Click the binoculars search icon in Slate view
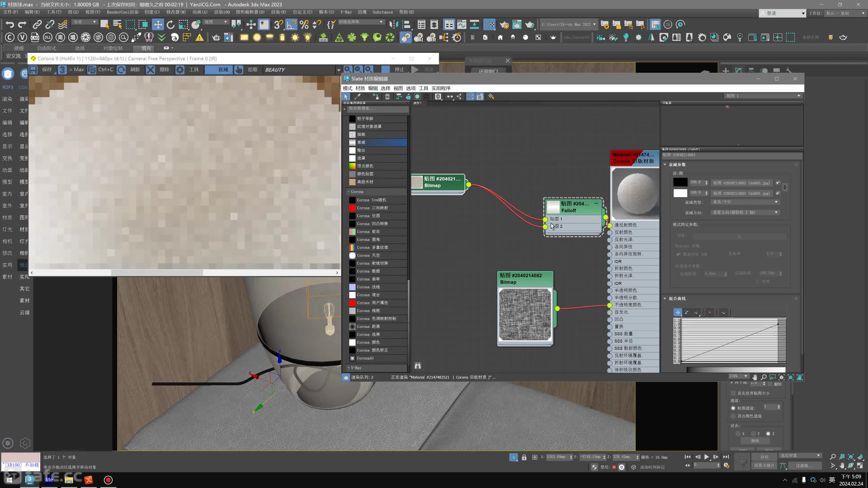Screen dimensions: 868x488 pos(418,366)
